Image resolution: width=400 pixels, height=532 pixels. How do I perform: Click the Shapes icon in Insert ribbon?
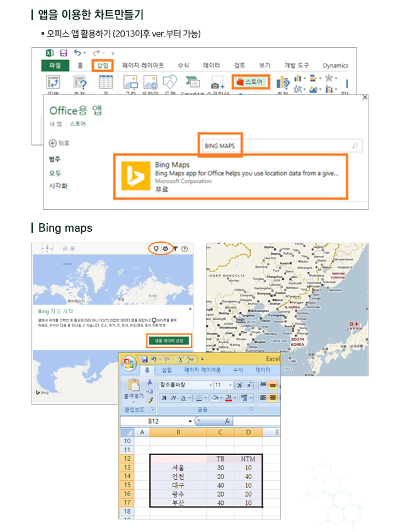(x=170, y=82)
